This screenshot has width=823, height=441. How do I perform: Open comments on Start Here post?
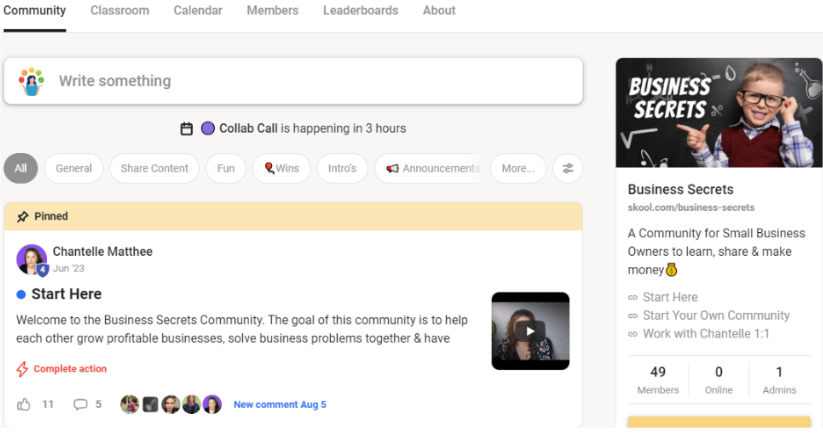pyautogui.click(x=80, y=404)
